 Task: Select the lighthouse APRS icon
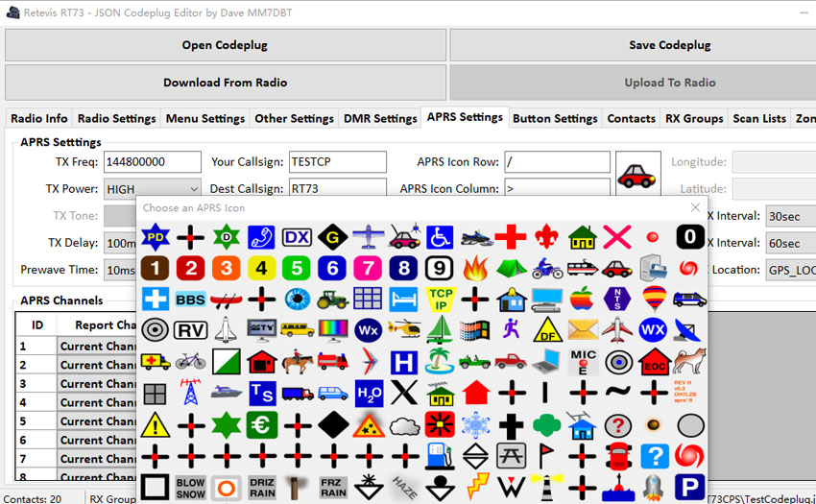click(547, 487)
